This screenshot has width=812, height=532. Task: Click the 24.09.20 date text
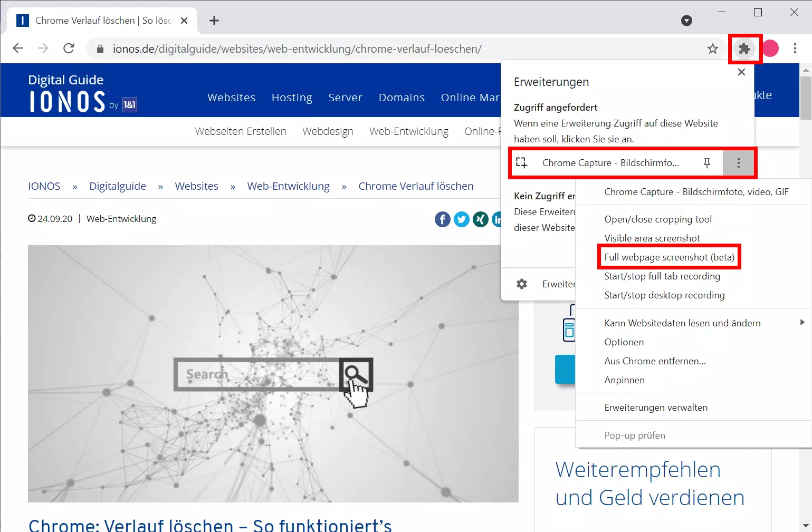click(55, 219)
